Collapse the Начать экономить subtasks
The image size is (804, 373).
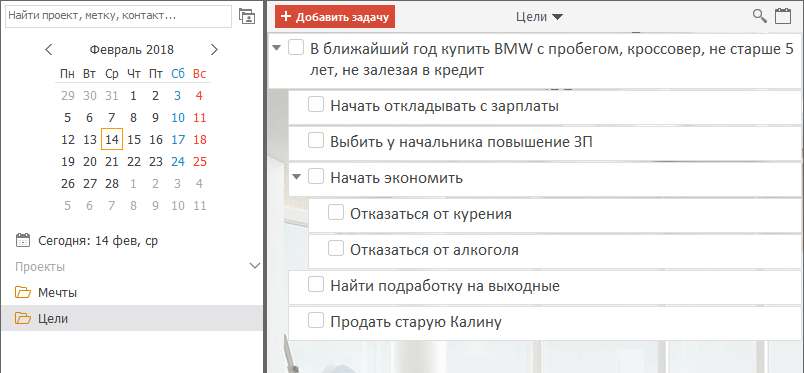tap(296, 177)
